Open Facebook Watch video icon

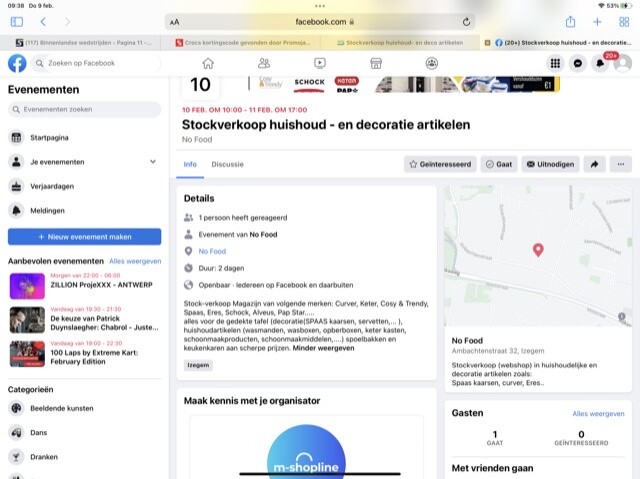tap(320, 63)
